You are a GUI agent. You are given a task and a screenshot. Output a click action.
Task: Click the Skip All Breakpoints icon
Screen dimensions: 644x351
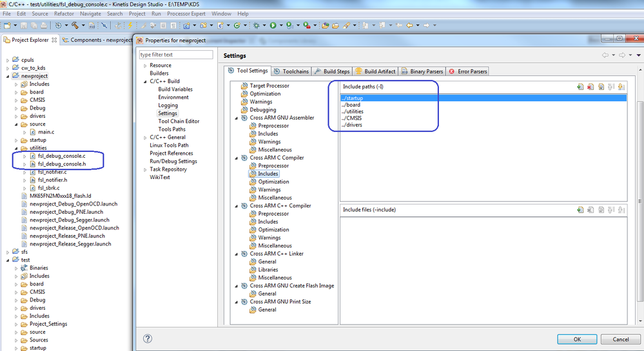pyautogui.click(x=104, y=26)
